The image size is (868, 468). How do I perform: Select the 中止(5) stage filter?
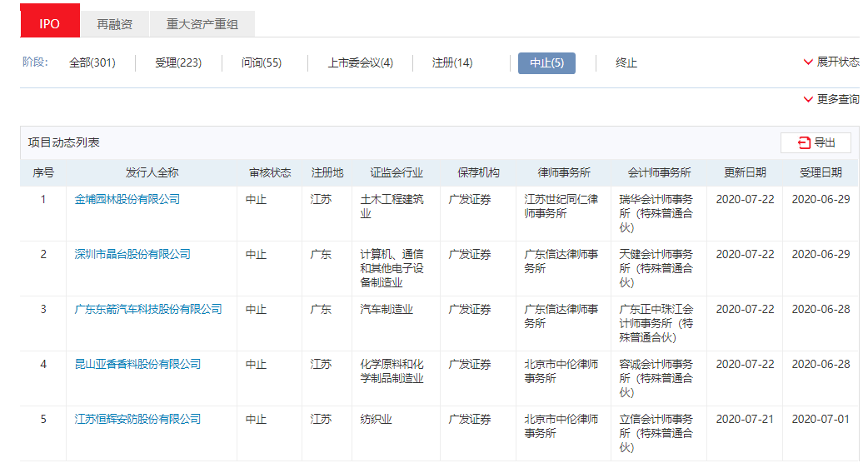pos(546,63)
